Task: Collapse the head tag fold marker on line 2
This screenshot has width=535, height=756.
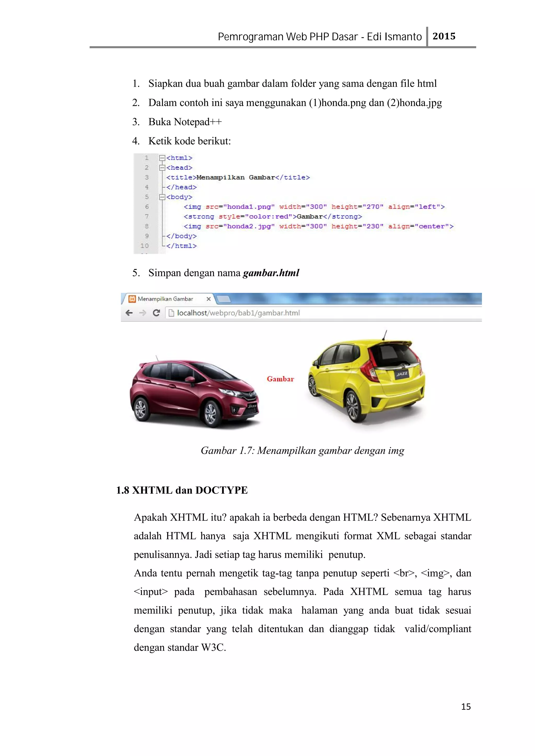Action: tap(162, 168)
